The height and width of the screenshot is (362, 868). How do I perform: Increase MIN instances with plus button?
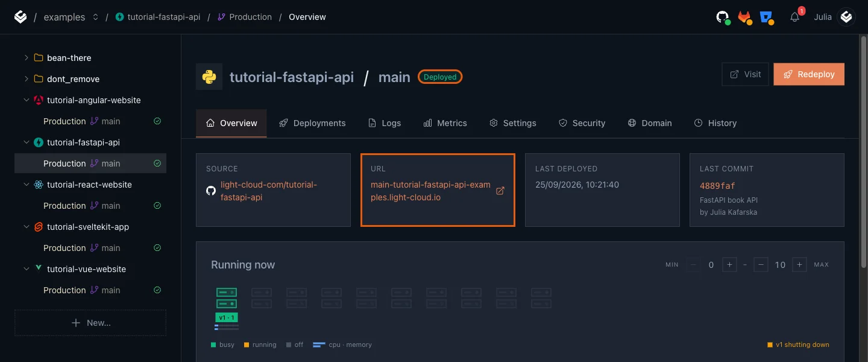(729, 265)
